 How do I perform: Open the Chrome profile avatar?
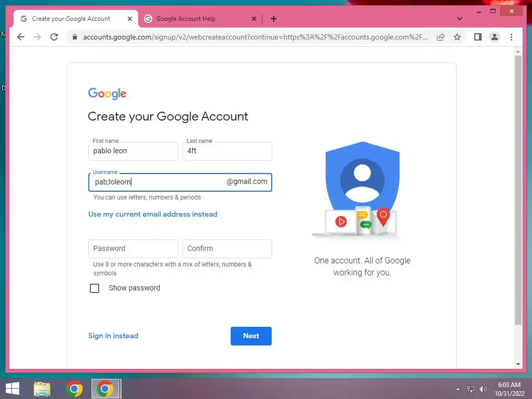[495, 37]
